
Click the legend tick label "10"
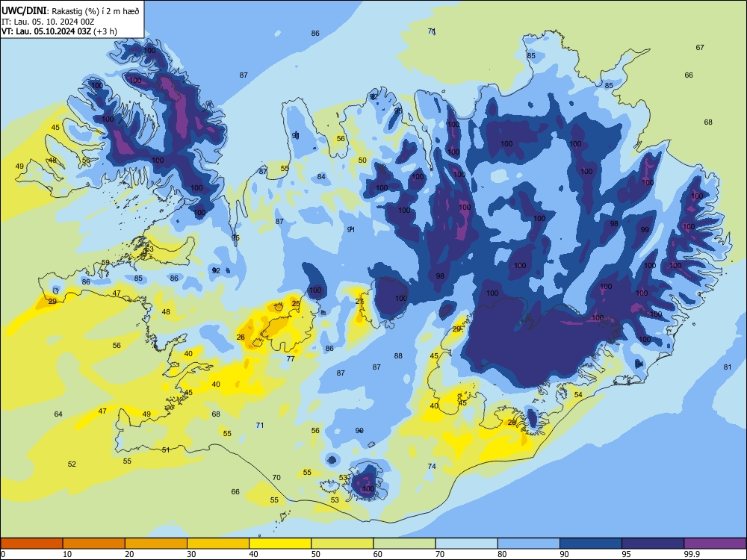[67, 554]
